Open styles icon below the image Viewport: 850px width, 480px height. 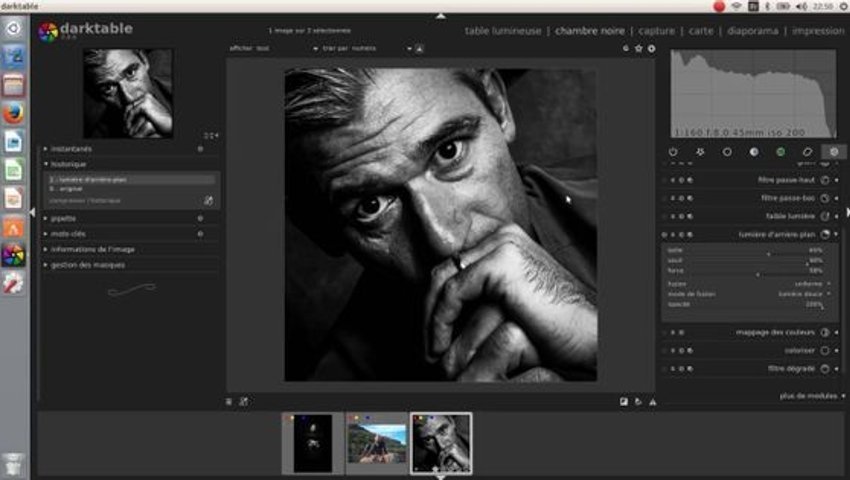244,402
